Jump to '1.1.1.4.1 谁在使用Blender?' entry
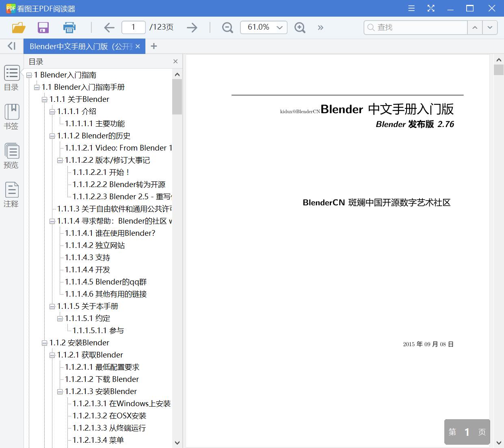Viewport: 504px width, 448px height. (110, 233)
